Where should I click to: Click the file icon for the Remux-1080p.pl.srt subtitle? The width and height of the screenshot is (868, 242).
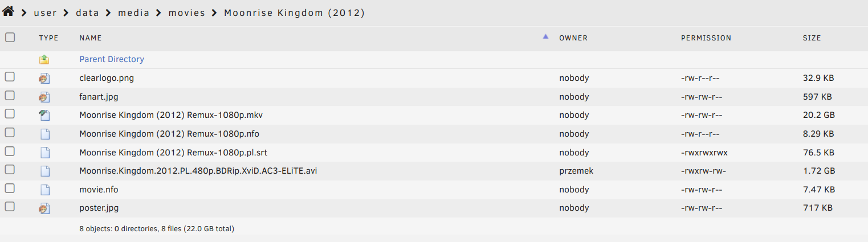[x=44, y=153]
